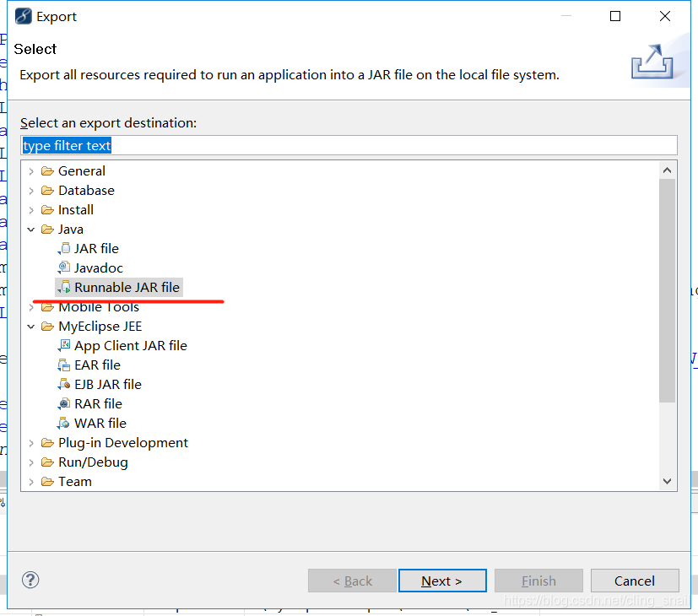Viewport: 698px width, 616px height.
Task: Select the 'Database' category label
Action: [x=87, y=191]
